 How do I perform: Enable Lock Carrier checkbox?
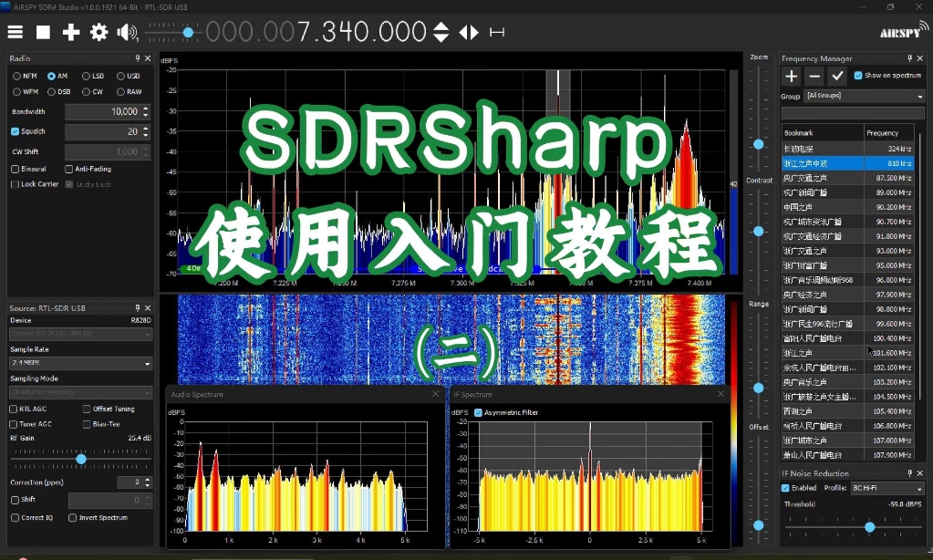coord(15,184)
